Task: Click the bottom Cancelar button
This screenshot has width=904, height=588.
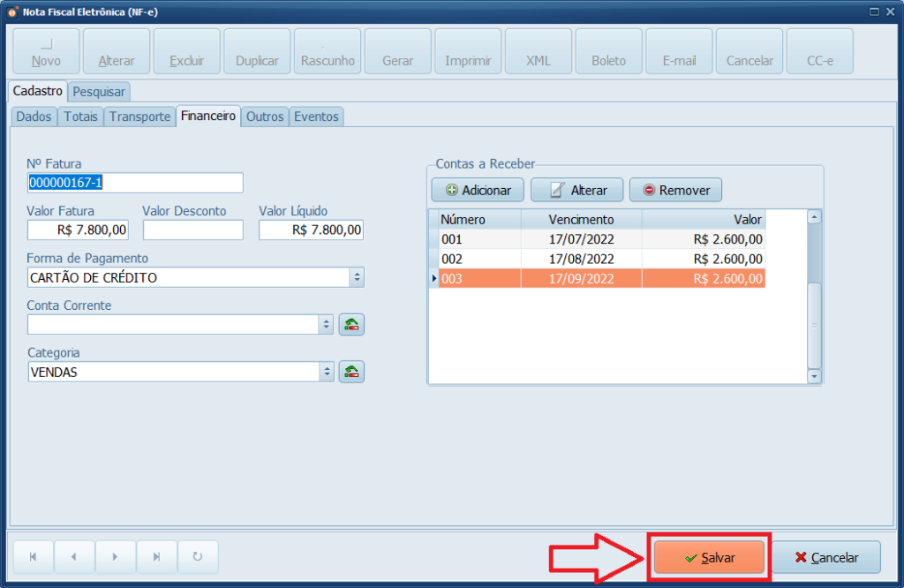Action: [826, 557]
